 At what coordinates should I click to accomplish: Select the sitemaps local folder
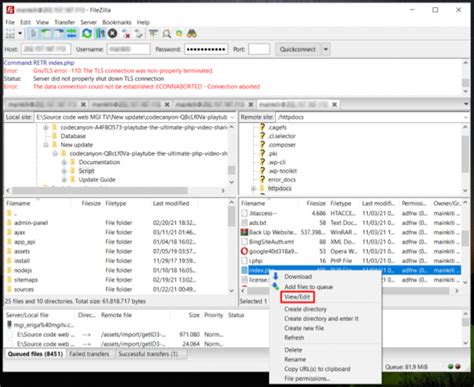pyautogui.click(x=26, y=280)
